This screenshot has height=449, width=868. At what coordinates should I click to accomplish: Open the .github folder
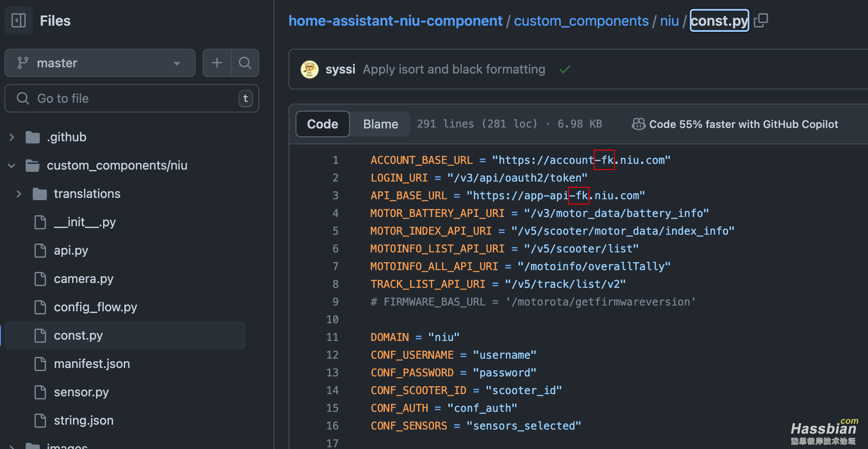(66, 137)
